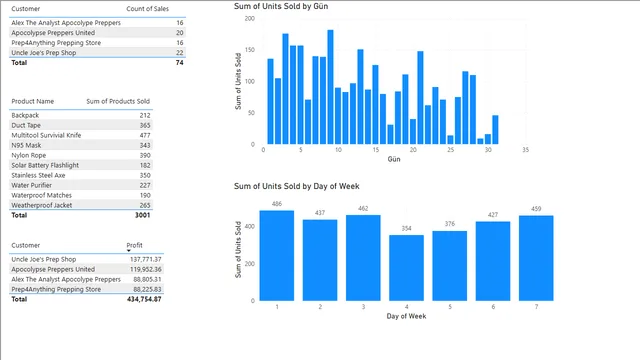Select the profit value 119,952.36
Screen dimensions: 640x360
pos(146,269)
